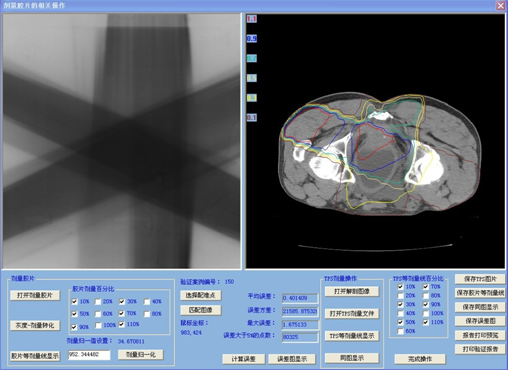The width and height of the screenshot is (508, 370).
Task: Click the 灰度-剂量转化 button
Action: pyautogui.click(x=35, y=325)
